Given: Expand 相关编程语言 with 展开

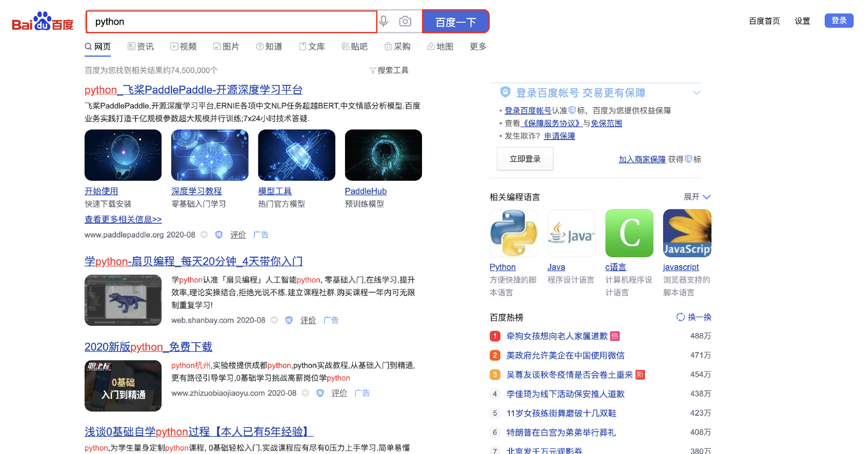Looking at the screenshot, I should click(697, 197).
